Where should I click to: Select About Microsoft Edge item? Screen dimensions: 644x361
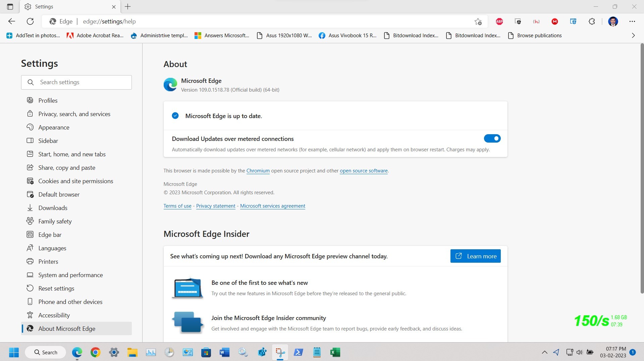pyautogui.click(x=76, y=328)
